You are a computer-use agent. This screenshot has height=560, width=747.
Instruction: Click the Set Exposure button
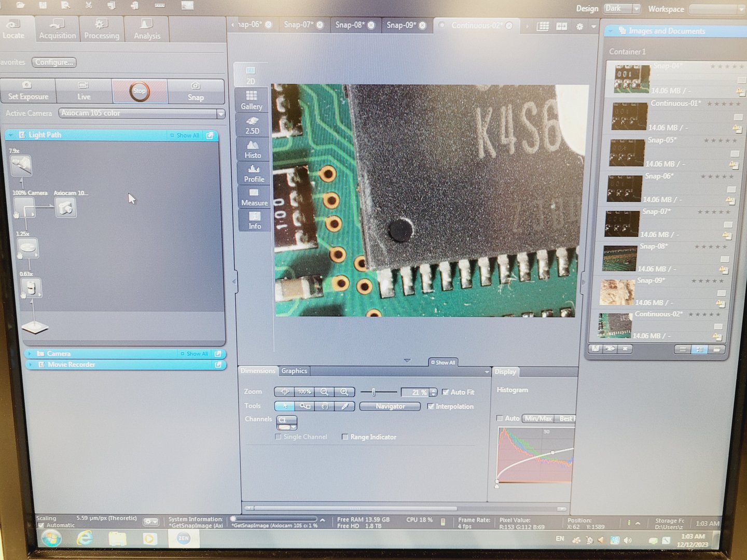coord(28,91)
